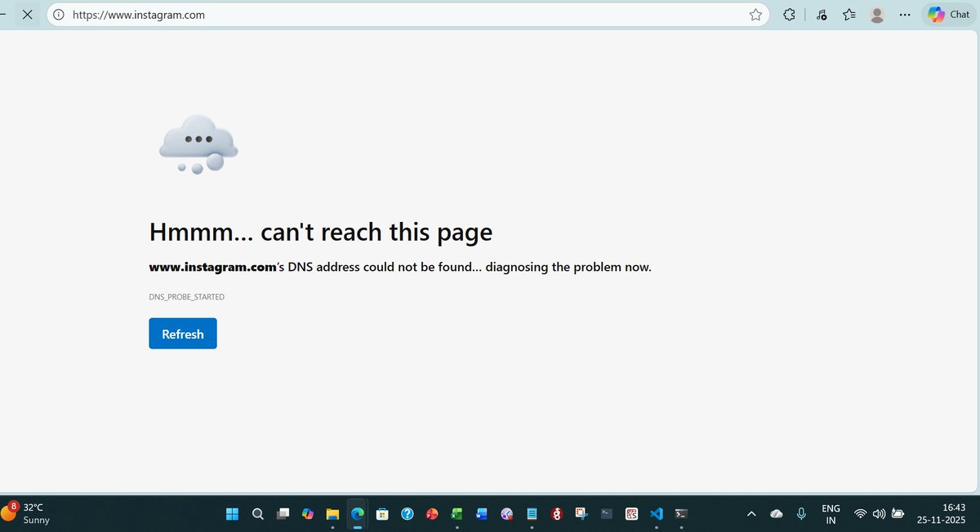
Task: Open Snipping Tool from the taskbar
Action: pos(581,514)
